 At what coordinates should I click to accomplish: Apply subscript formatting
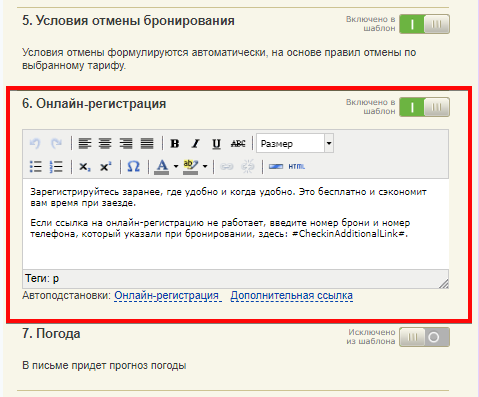coord(84,166)
